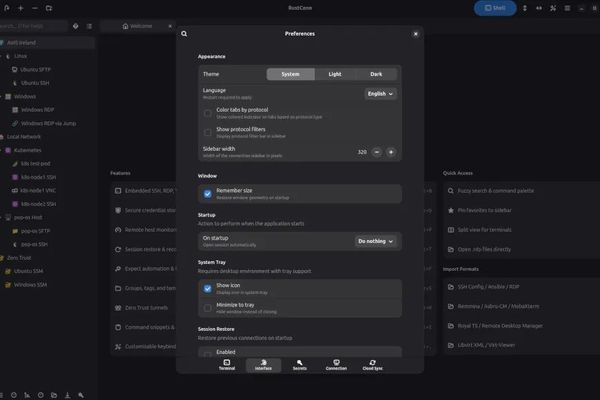Click the wrench icon in bottom toolbar
Image resolution: width=600 pixels, height=400 pixels.
coord(81,395)
